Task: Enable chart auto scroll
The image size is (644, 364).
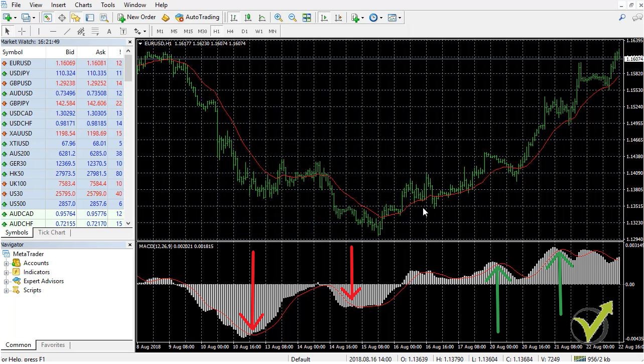Action: [x=325, y=17]
